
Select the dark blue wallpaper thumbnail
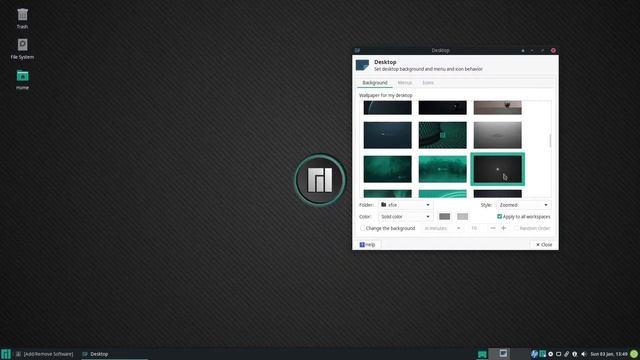(x=387, y=135)
